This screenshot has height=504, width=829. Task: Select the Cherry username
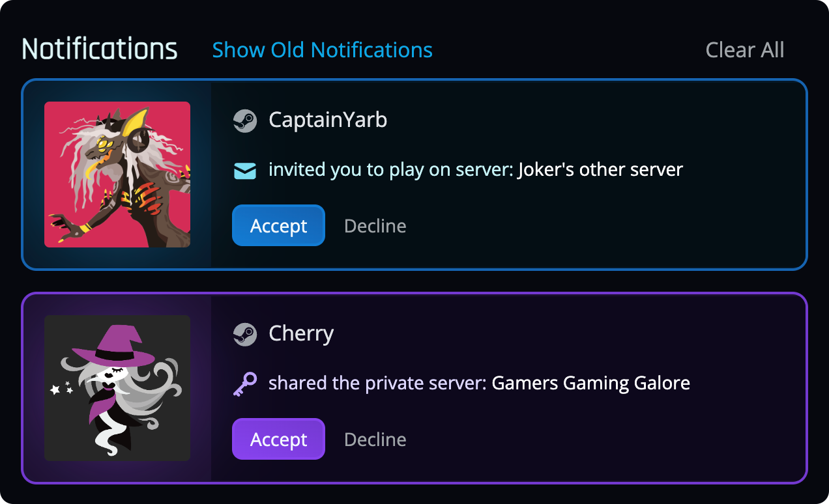301,333
